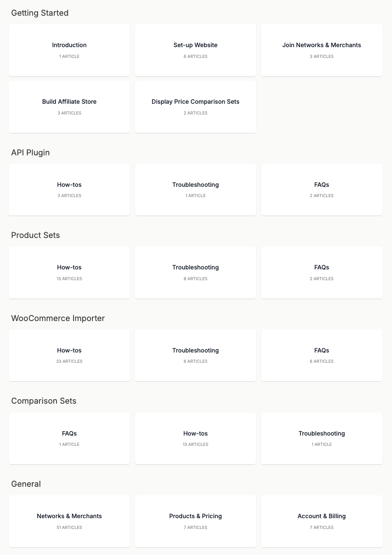Image resolution: width=392 pixels, height=555 pixels.
Task: Open the Set-up Website card
Action: click(x=196, y=50)
